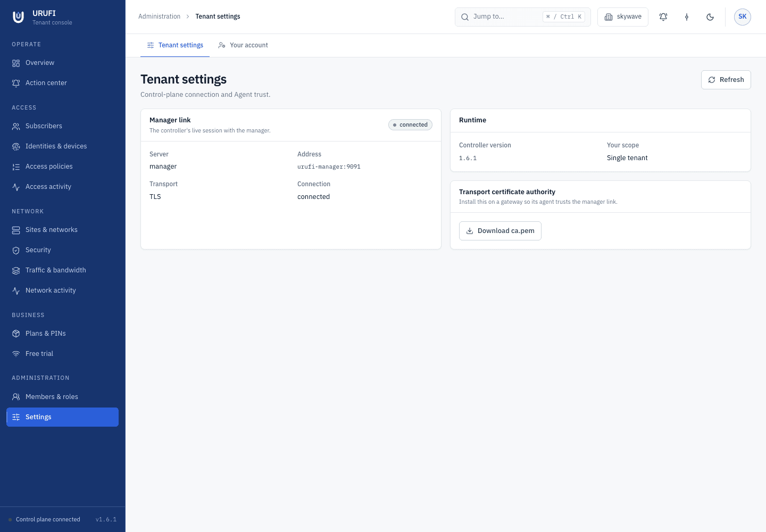Click the Single tenant scope value
766x532 pixels.
(x=627, y=158)
